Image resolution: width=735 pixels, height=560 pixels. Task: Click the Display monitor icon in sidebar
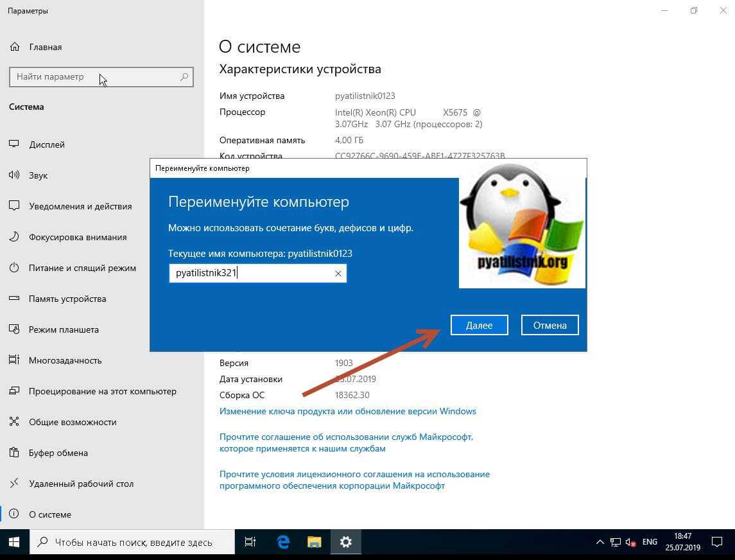[14, 144]
